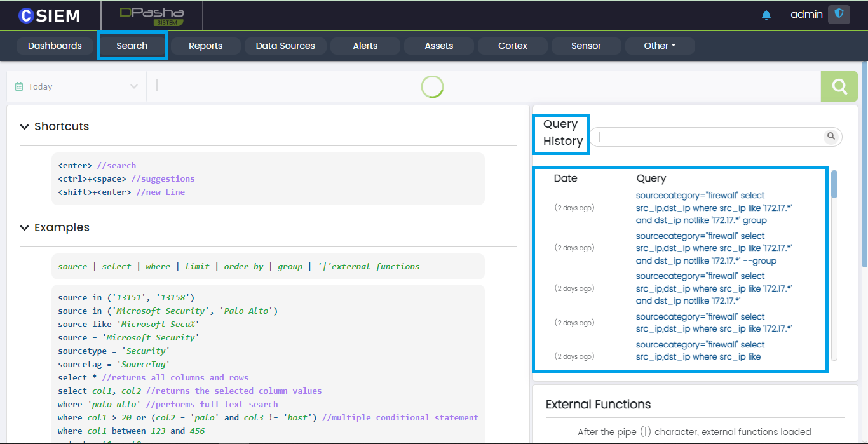Click the CSIEM logo
868x444 pixels.
tap(50, 15)
